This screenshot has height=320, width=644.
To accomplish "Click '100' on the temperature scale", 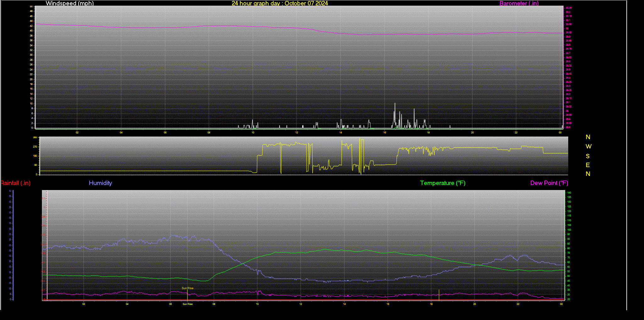I will (x=569, y=230).
